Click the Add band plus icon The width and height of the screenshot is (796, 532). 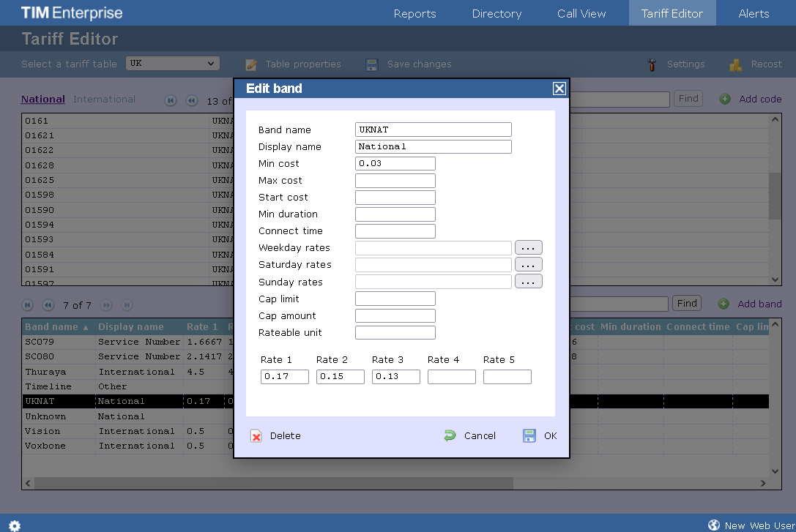point(724,304)
